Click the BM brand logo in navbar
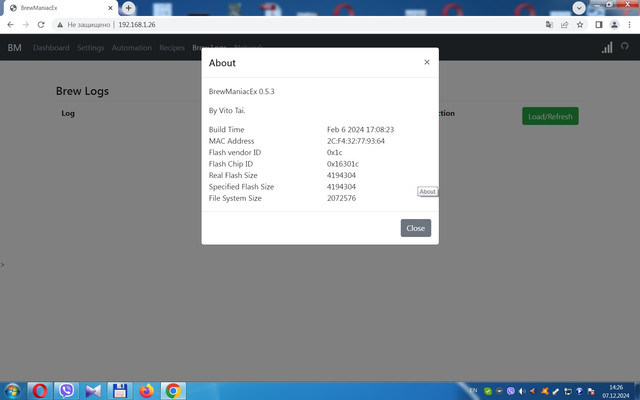Viewport: 640px width, 400px height. pos(14,48)
